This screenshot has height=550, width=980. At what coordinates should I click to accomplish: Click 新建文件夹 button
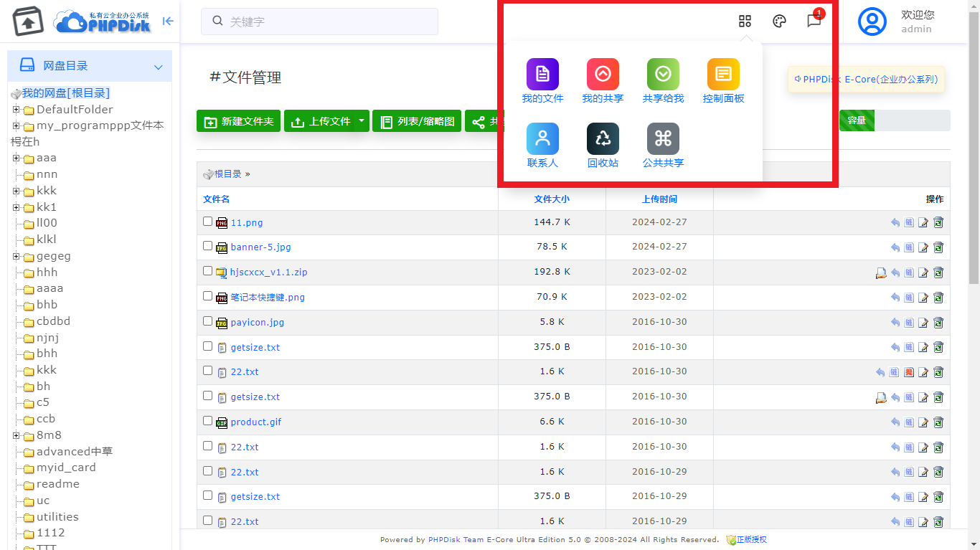(238, 121)
